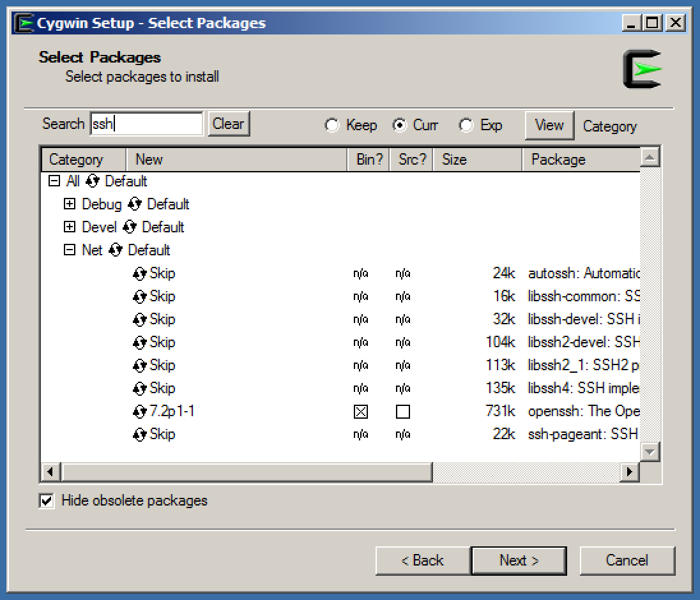Minimize the Cygwin Setup window

point(631,23)
